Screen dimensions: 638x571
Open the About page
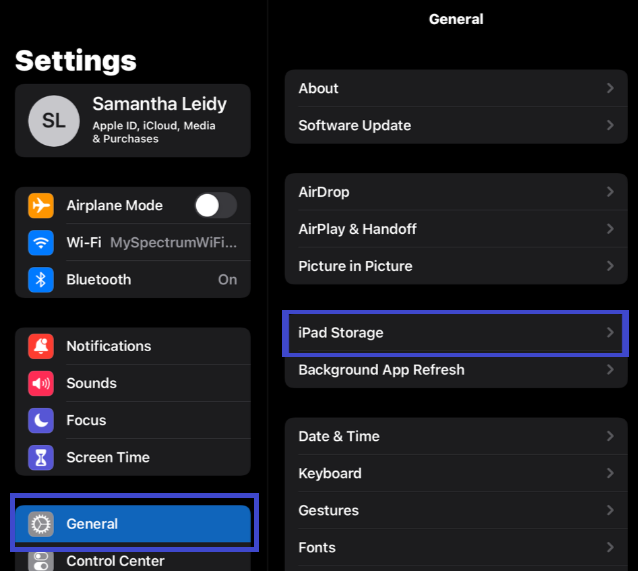[456, 88]
